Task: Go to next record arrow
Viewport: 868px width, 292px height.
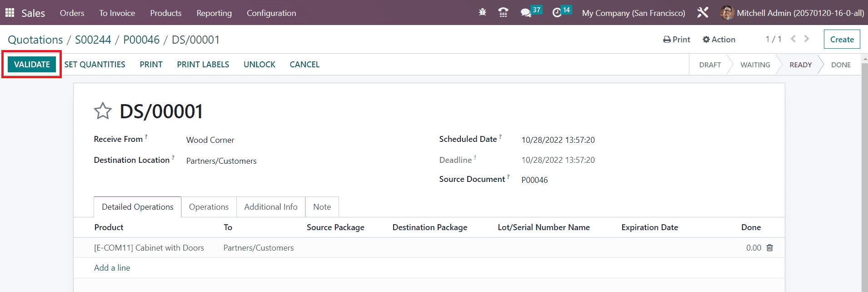Action: click(x=807, y=39)
